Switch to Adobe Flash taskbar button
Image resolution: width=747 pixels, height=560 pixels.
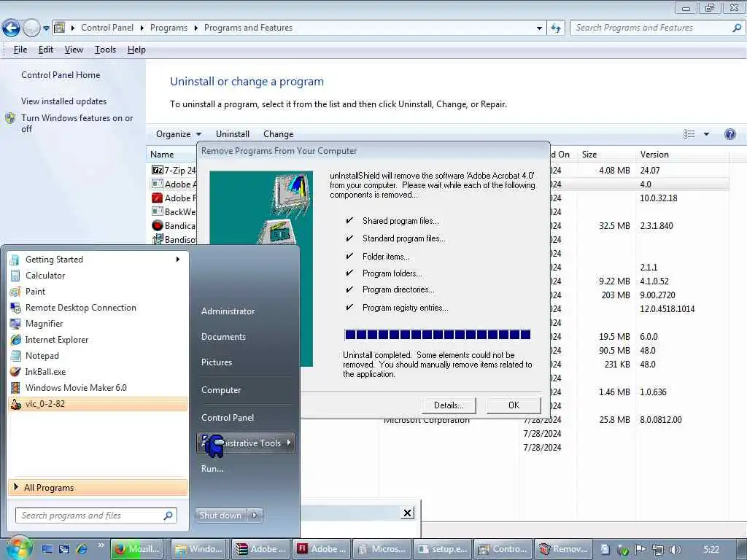click(322, 549)
